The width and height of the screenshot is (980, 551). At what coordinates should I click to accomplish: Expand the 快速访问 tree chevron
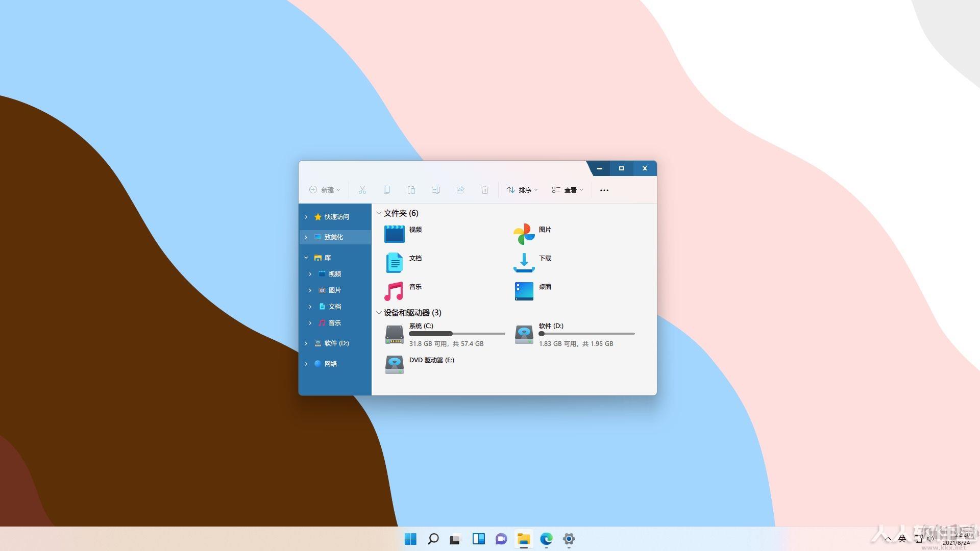306,217
